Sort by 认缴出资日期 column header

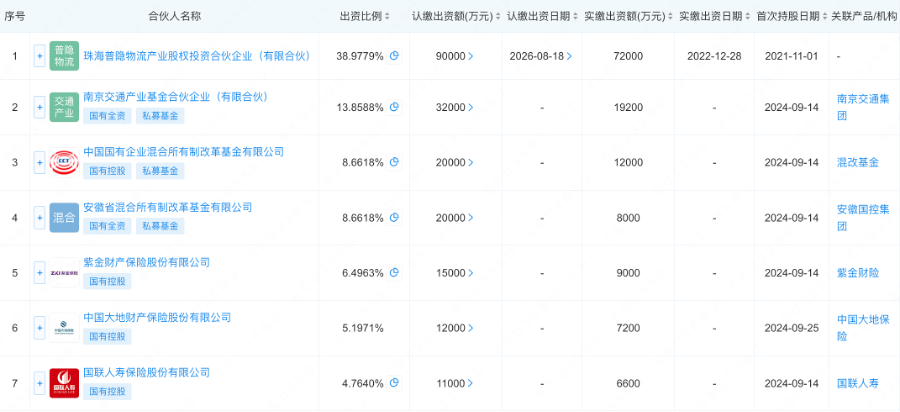point(542,16)
